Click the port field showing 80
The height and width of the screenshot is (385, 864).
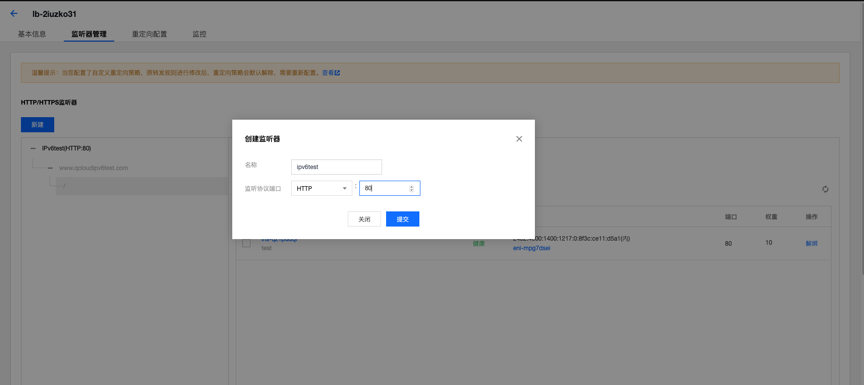point(390,188)
